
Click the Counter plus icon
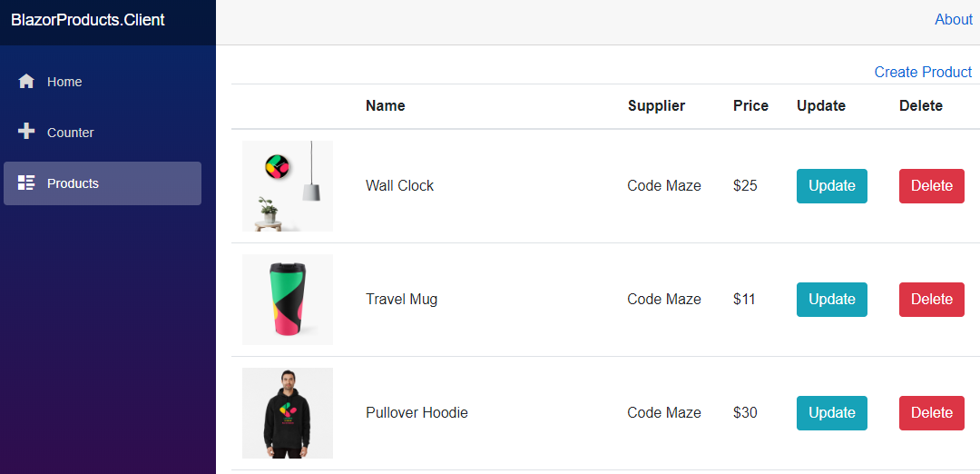(x=26, y=132)
